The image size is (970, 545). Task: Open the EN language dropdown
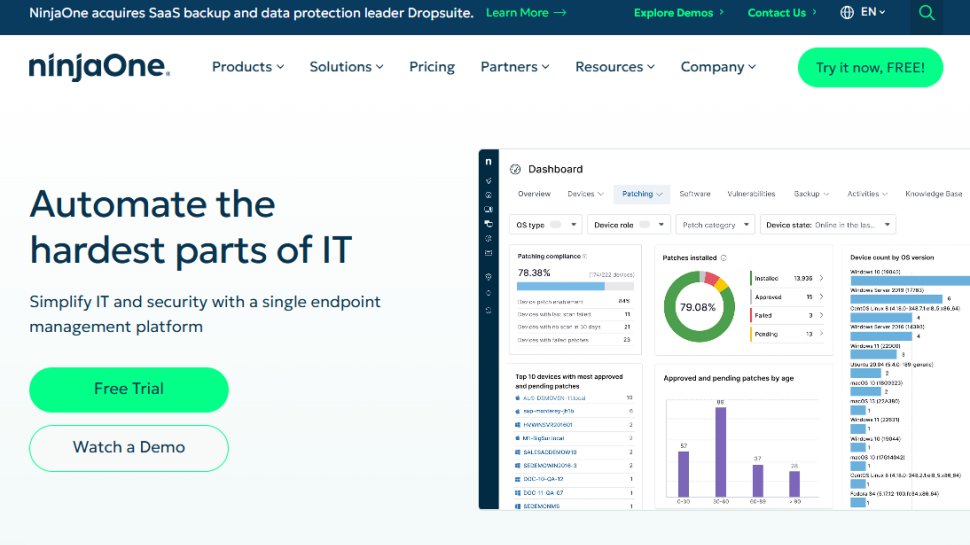873,12
